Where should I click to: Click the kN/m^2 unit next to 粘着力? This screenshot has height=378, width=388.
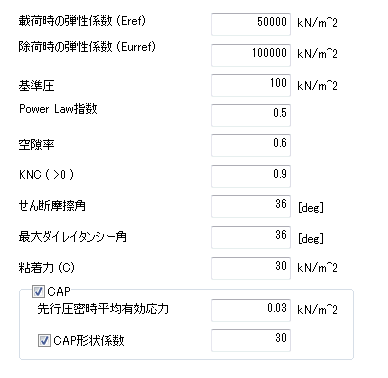point(317,268)
